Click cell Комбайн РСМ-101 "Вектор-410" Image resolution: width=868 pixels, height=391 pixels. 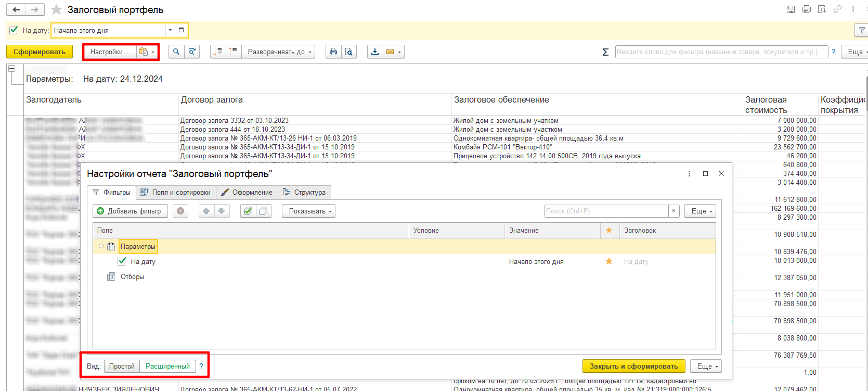597,147
